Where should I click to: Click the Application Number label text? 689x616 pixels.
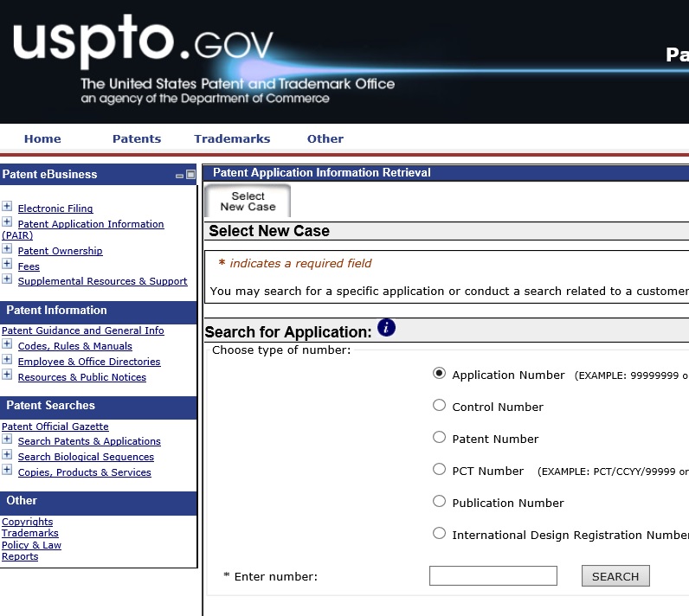point(508,375)
